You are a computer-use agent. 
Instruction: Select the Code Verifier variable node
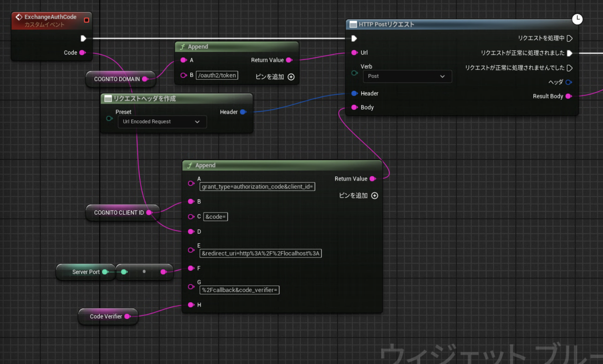106,317
